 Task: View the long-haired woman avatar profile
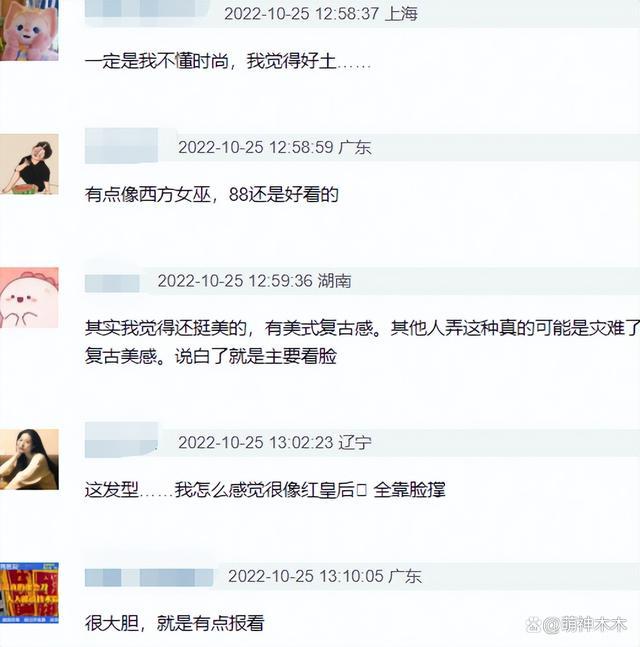point(29,459)
